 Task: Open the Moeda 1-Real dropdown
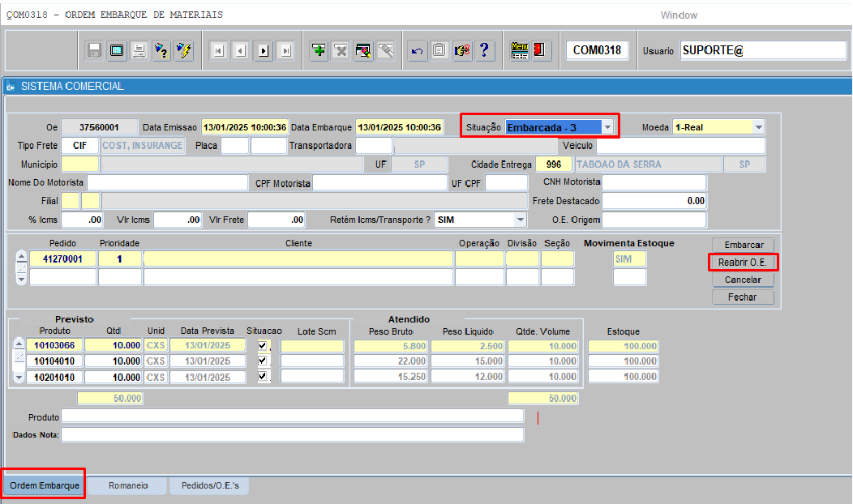click(x=758, y=127)
